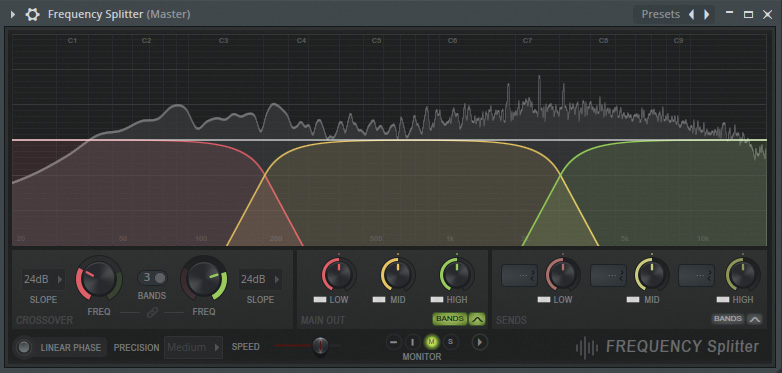
Task: Click the Main Out LOW level knob
Action: coord(339,274)
